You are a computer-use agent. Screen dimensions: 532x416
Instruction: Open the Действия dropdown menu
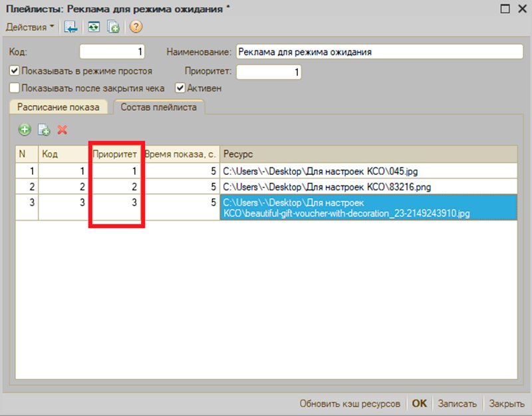point(30,27)
